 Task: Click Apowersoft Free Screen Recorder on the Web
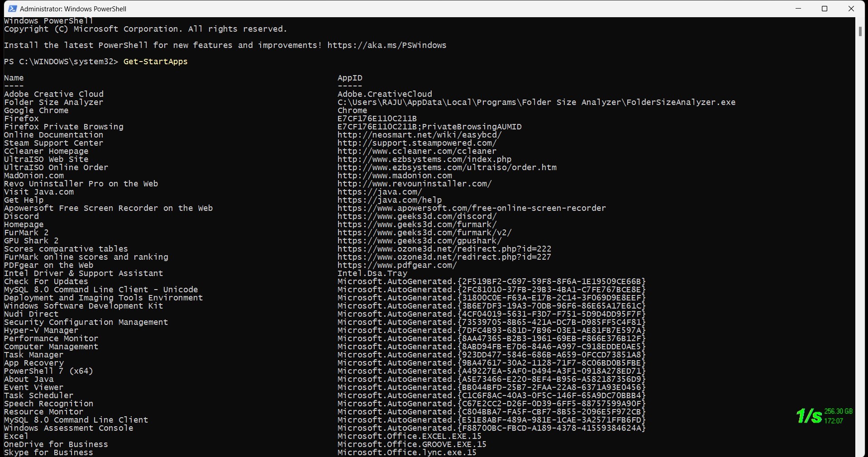click(x=109, y=208)
